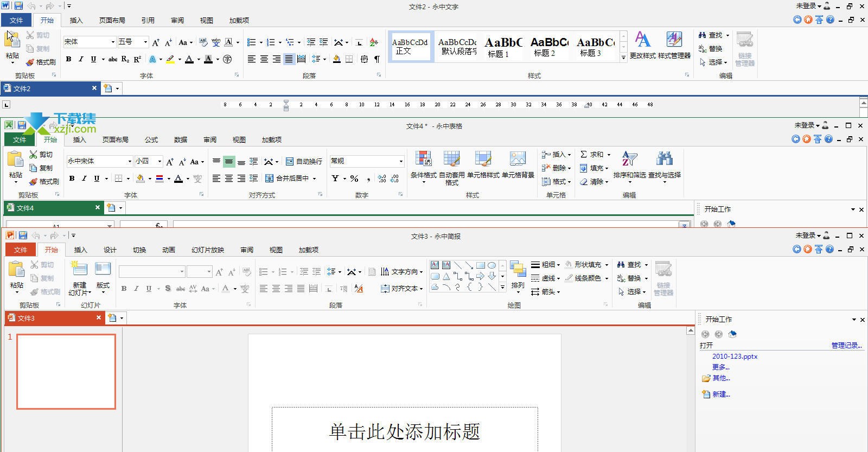Open the 切换 tab in the presentation window

139,250
